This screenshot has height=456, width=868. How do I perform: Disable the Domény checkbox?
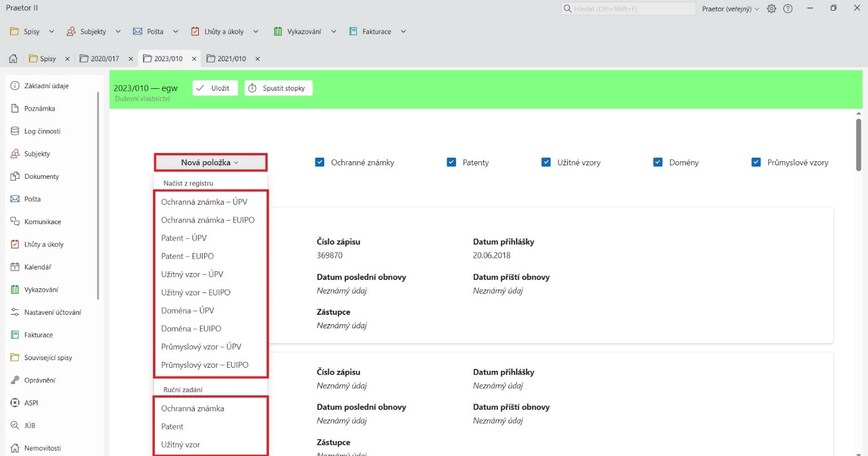(658, 162)
